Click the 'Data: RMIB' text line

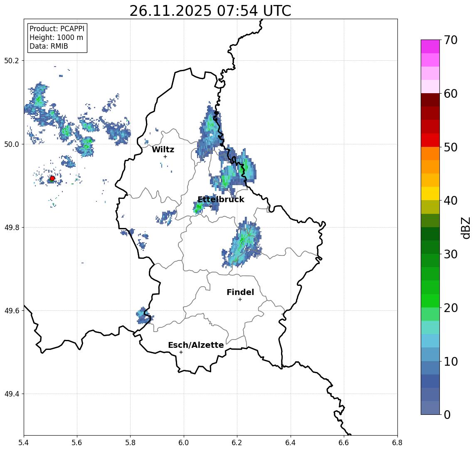click(49, 46)
